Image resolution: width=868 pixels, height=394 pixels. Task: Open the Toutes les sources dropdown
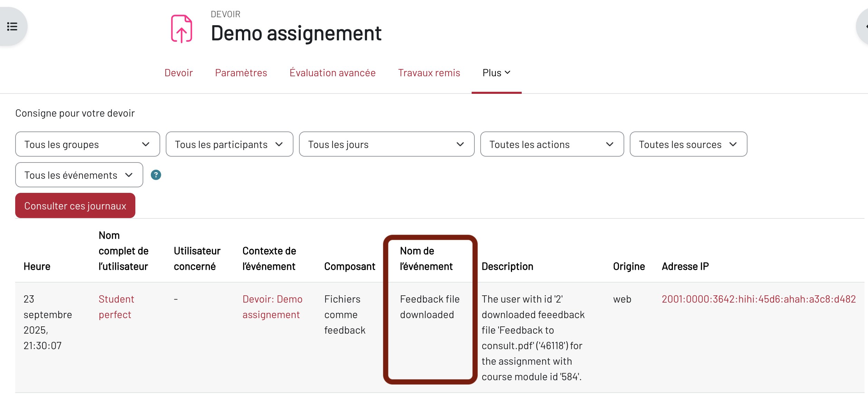(688, 144)
